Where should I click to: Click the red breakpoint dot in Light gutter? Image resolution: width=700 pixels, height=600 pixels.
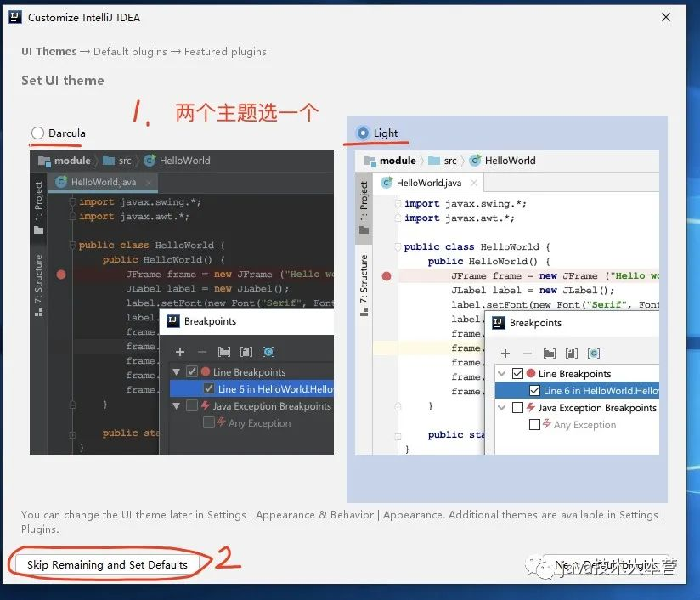tap(387, 276)
